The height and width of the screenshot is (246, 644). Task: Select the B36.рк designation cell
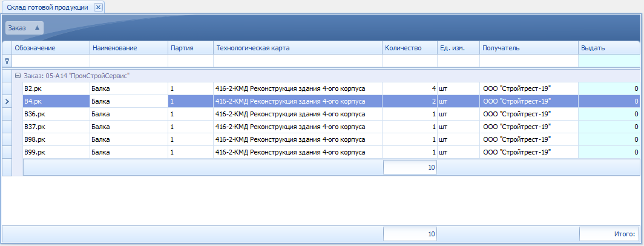point(56,114)
